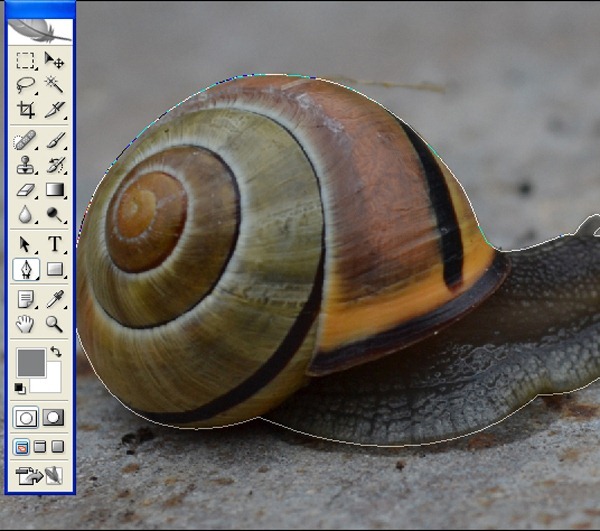Open the gray foreground color swatch
600x531 pixels.
[30, 361]
